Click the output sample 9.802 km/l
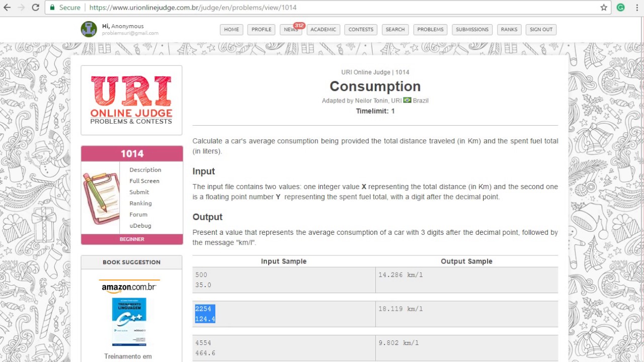Viewport: 644px width, 362px height. pyautogui.click(x=398, y=343)
